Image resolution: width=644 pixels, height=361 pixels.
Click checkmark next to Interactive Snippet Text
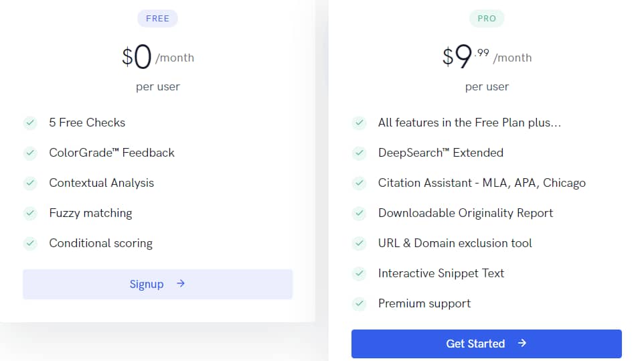coord(359,273)
